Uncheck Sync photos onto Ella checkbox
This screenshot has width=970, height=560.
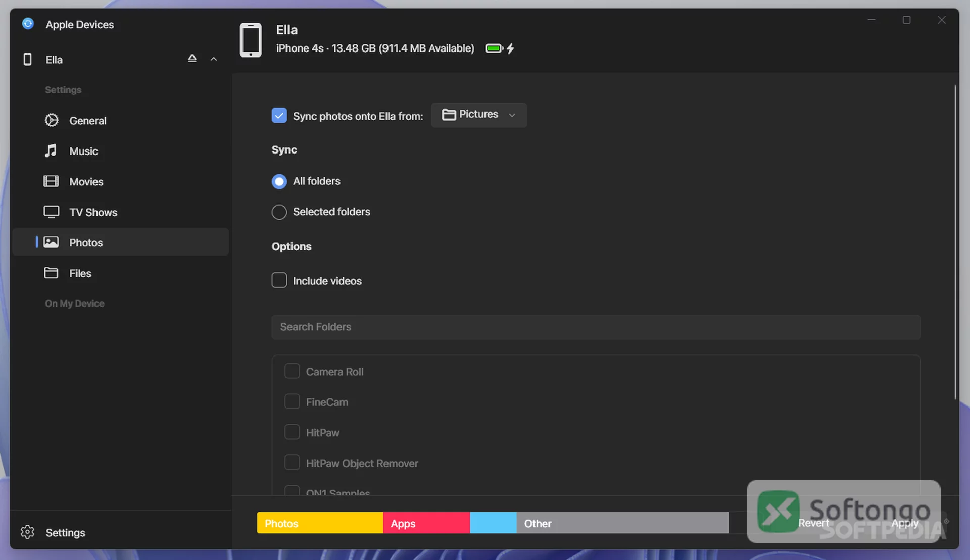pyautogui.click(x=279, y=116)
